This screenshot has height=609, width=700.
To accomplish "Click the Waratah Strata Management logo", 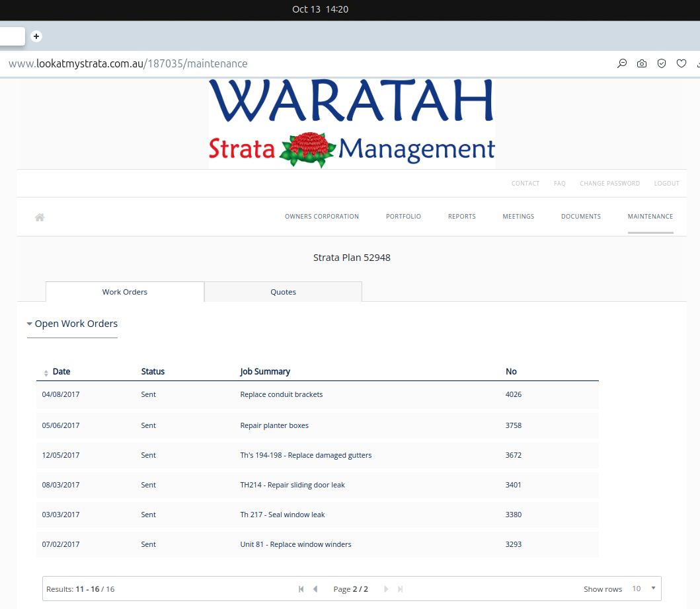I will pos(352,124).
